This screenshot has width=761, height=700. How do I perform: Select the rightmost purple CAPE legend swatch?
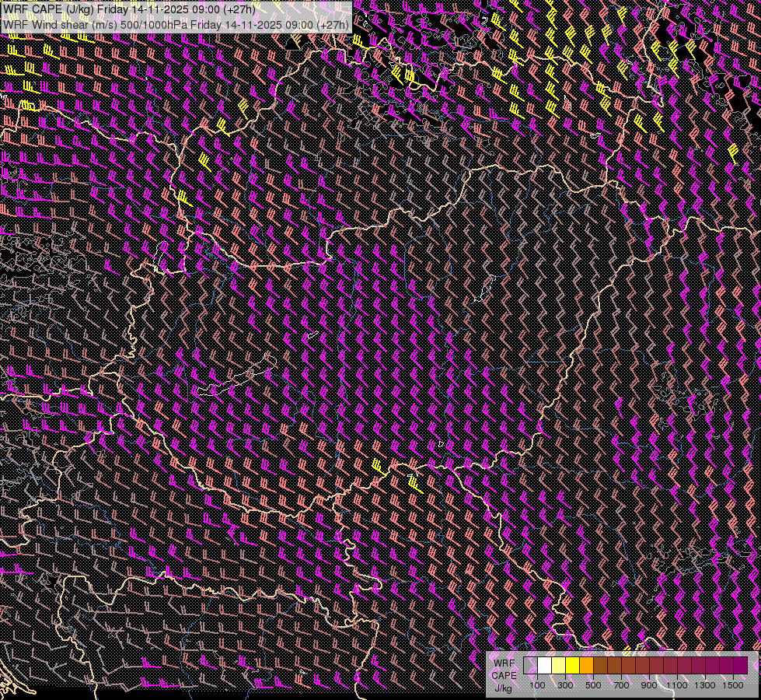click(x=740, y=666)
